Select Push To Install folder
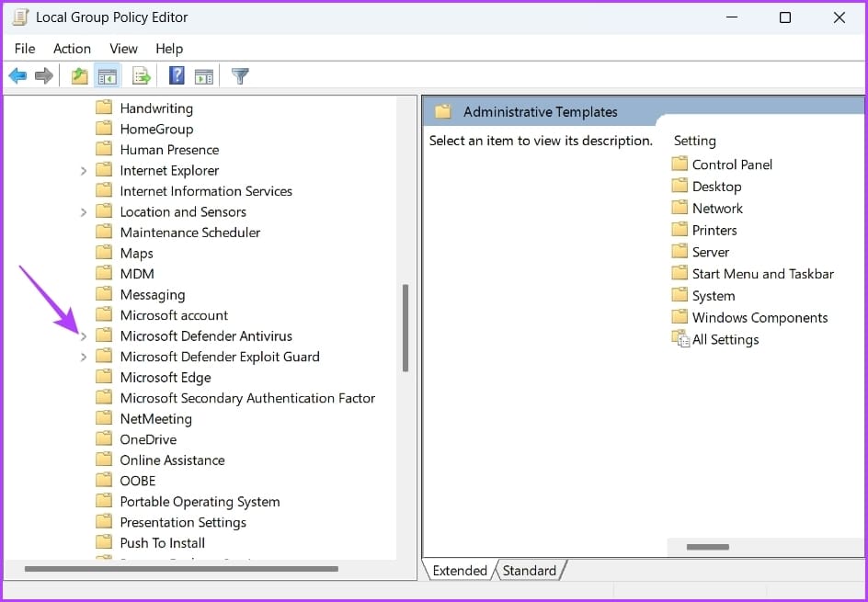The height and width of the screenshot is (602, 868). pos(162,543)
